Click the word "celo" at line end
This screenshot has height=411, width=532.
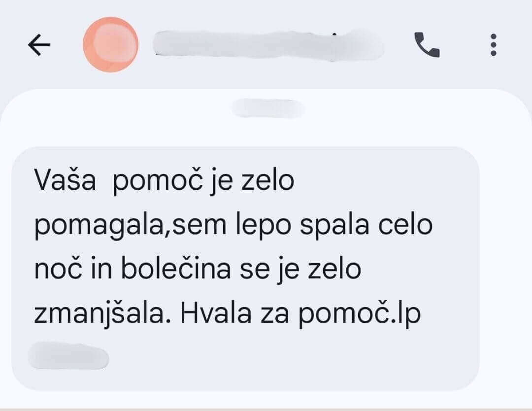405,225
